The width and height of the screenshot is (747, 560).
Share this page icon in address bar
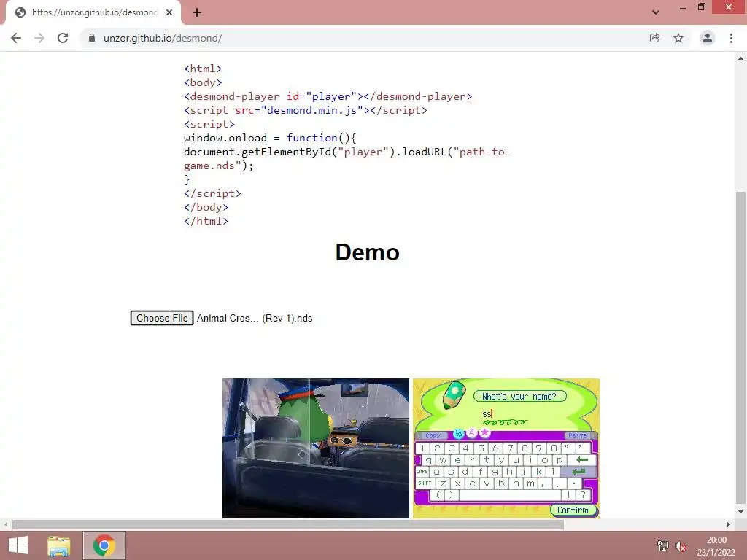(x=654, y=38)
